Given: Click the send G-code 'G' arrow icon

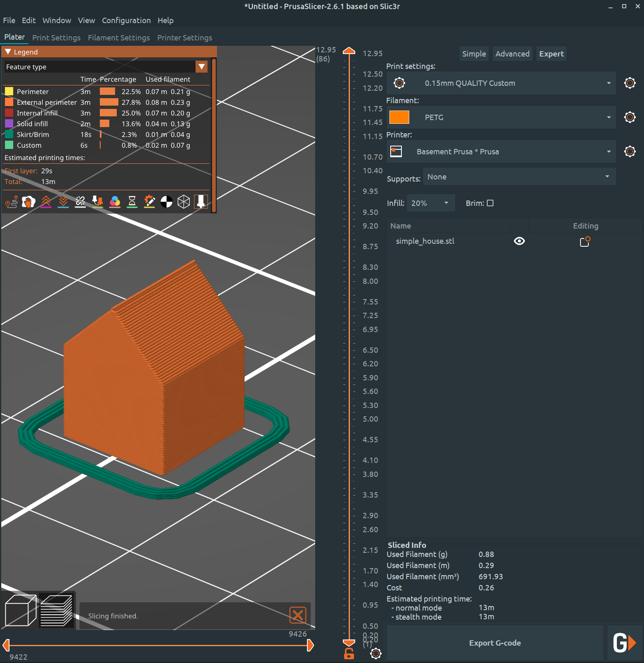Looking at the screenshot, I should 624,643.
